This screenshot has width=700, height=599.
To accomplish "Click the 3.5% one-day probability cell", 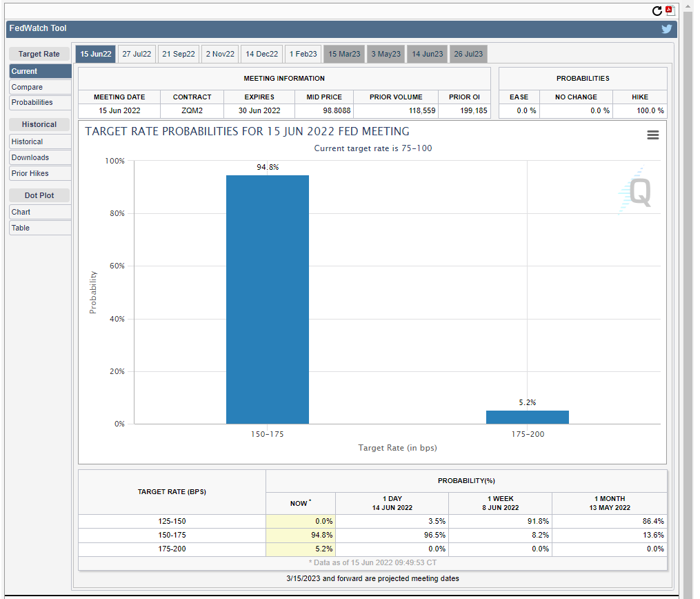I will (392, 521).
